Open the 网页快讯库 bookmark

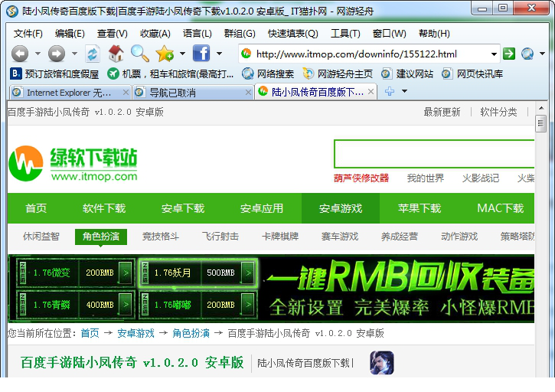pos(472,73)
